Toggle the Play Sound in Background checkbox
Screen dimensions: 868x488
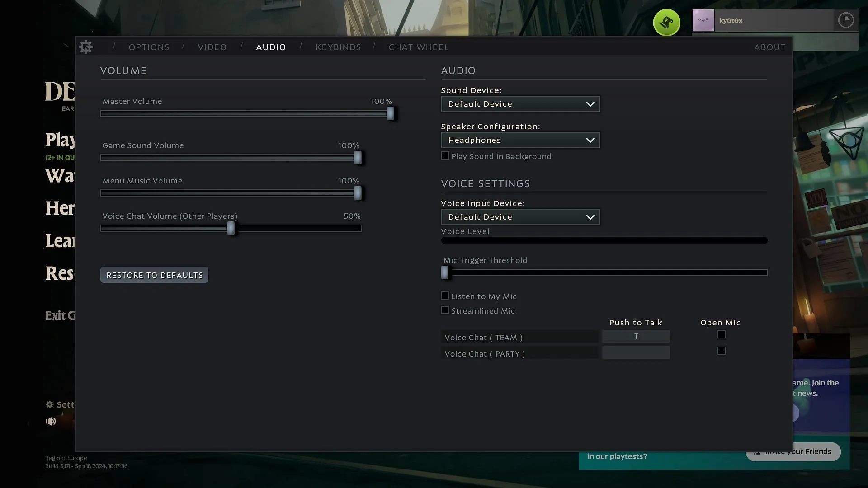(x=445, y=155)
